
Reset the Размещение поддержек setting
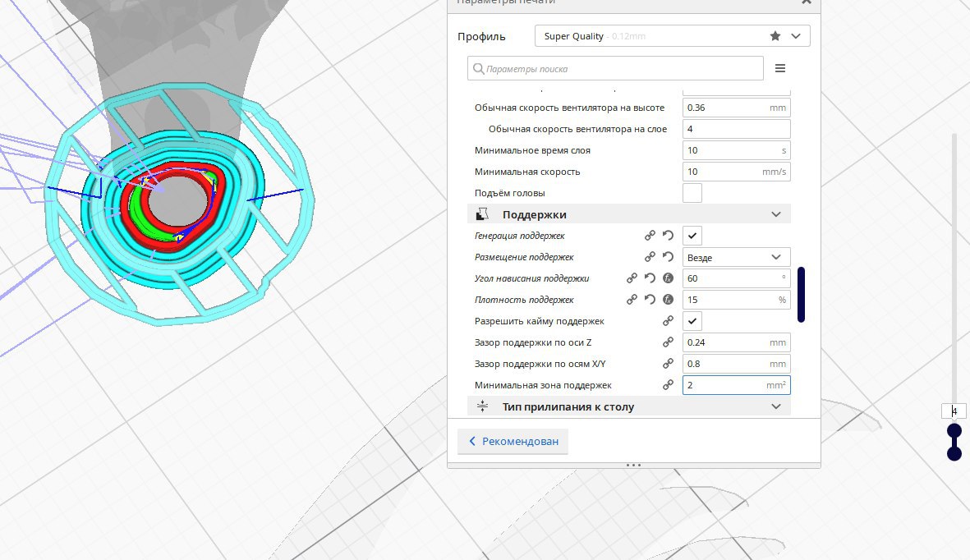click(668, 257)
